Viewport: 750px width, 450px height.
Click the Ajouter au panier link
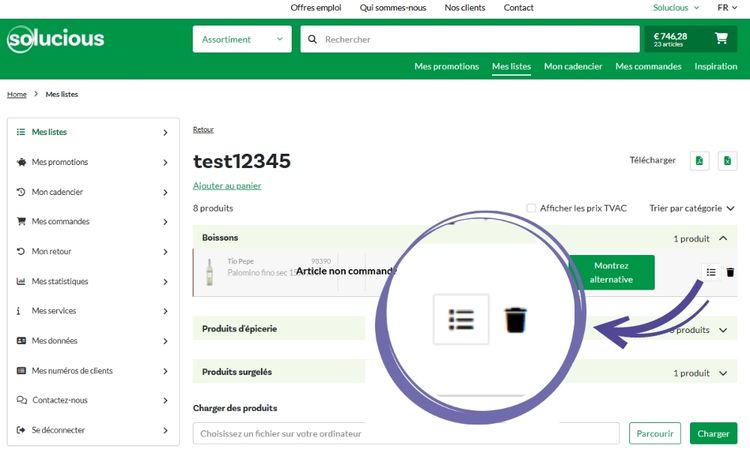click(227, 185)
